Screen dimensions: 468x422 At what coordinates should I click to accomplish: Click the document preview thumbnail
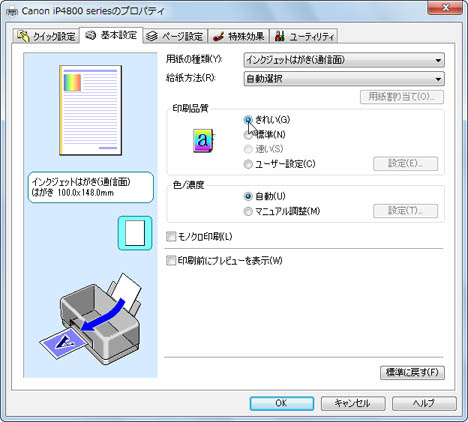91,110
